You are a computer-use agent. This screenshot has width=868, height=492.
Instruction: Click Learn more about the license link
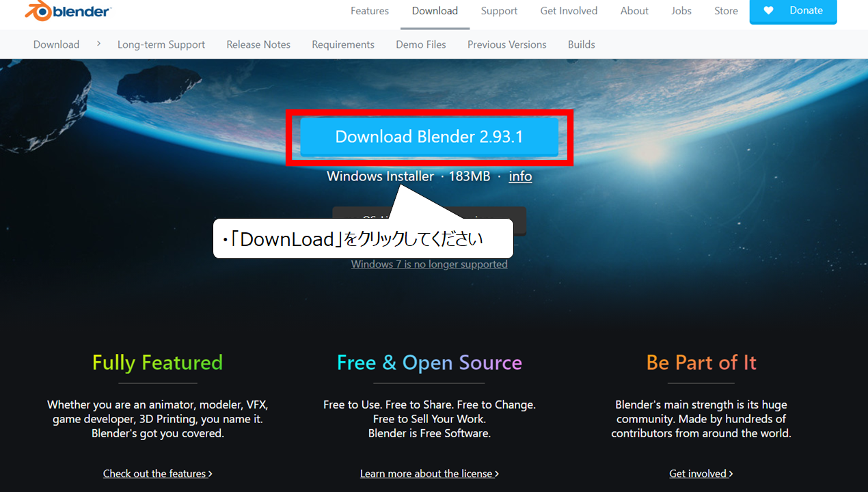[x=429, y=474]
